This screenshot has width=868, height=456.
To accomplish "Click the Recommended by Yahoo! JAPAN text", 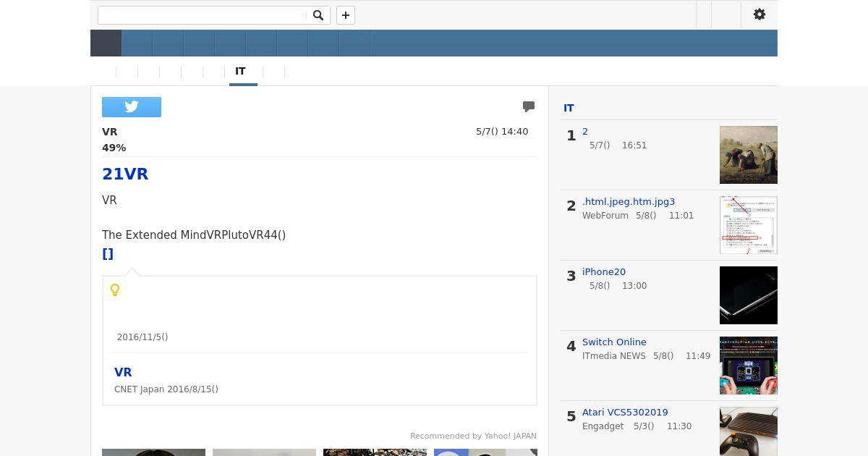I will pyautogui.click(x=473, y=436).
